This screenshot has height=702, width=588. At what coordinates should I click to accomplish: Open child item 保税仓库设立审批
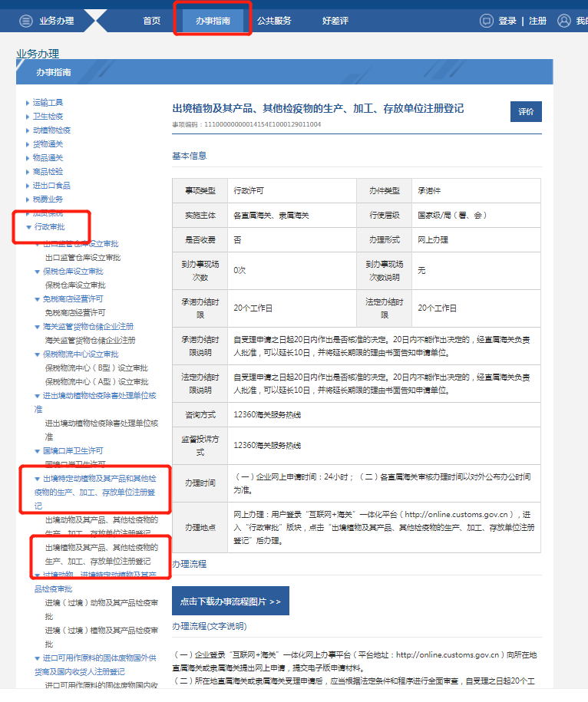[75, 285]
